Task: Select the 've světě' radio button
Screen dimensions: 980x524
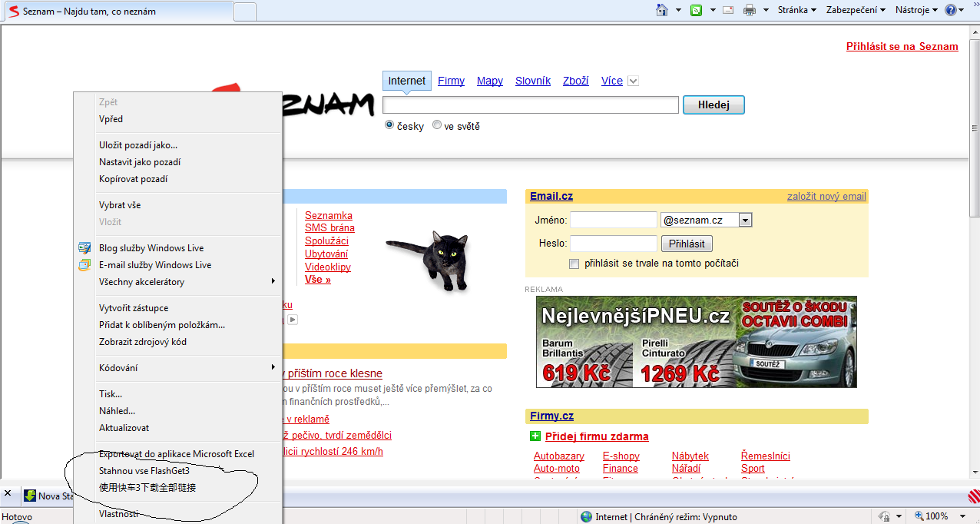Action: pos(437,125)
